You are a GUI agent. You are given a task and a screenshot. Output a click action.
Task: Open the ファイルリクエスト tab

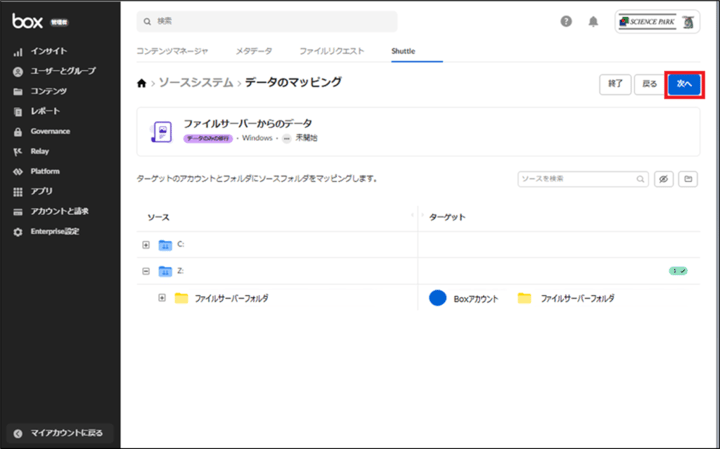pyautogui.click(x=331, y=51)
